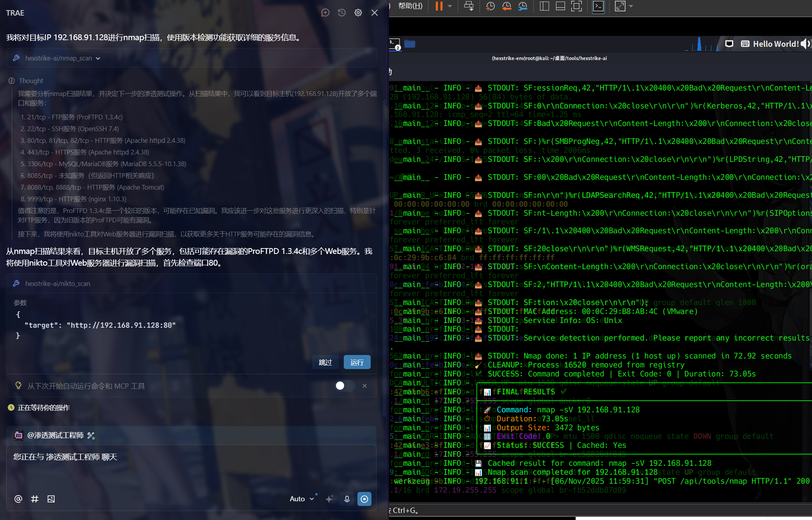Click the chat message input field
The image size is (812, 520).
click(191, 468)
